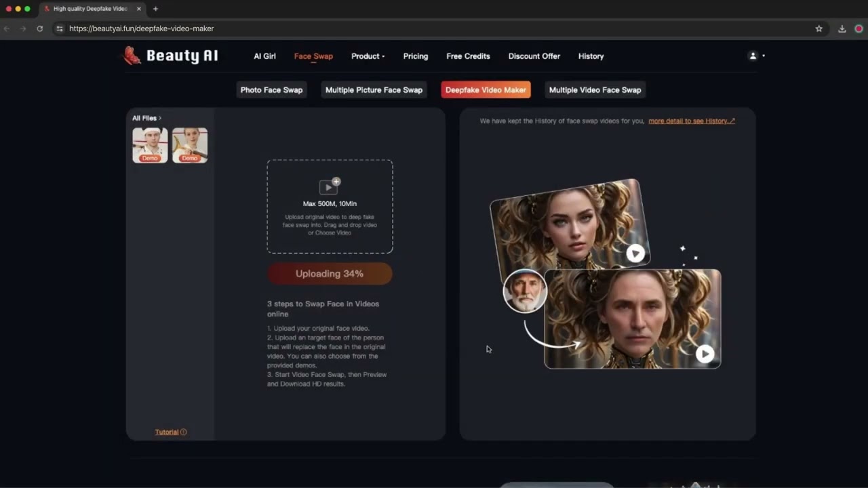Open a new browser tab
This screenshot has height=488, width=868.
click(x=155, y=9)
